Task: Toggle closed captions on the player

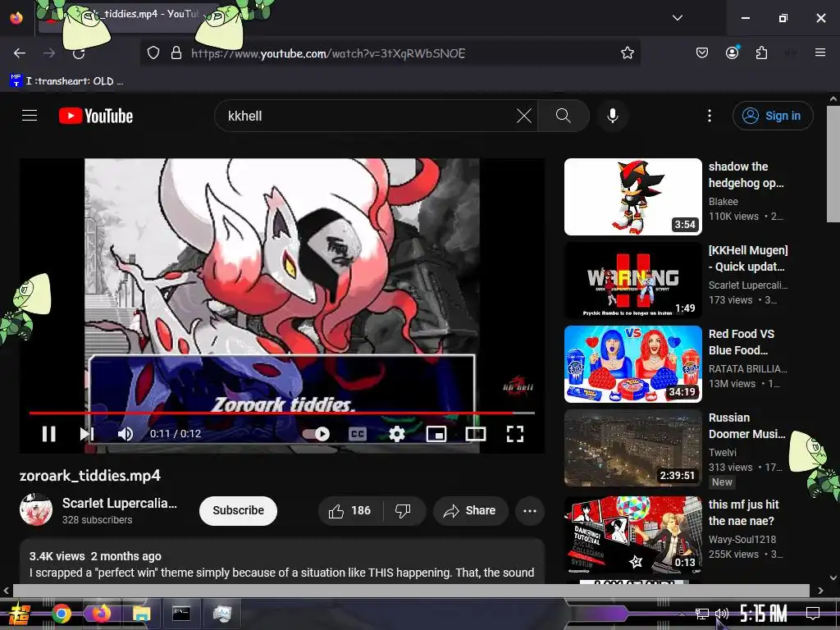Action: pyautogui.click(x=358, y=433)
